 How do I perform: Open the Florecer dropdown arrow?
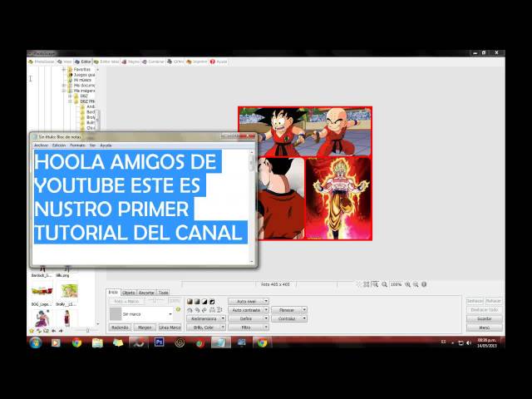(304, 310)
